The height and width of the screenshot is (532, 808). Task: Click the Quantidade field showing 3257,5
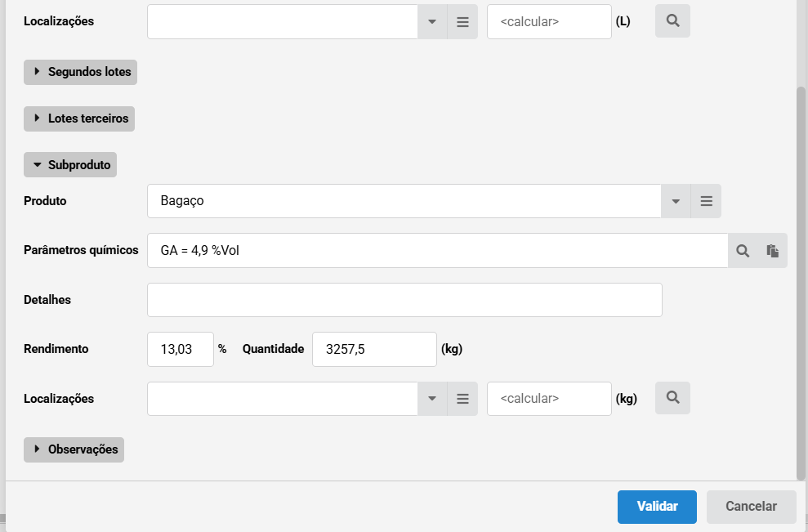pos(375,350)
